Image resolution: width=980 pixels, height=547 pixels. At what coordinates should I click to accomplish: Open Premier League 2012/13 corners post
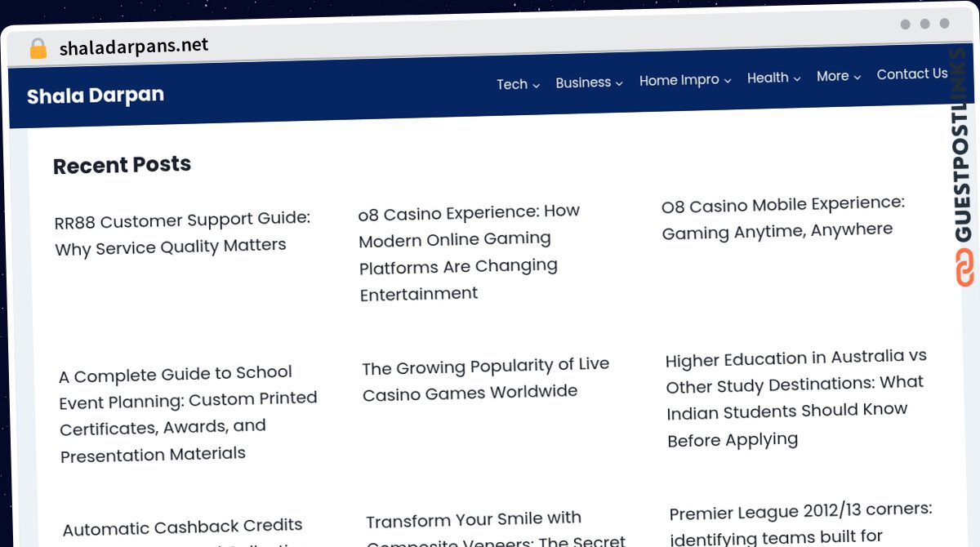801,523
